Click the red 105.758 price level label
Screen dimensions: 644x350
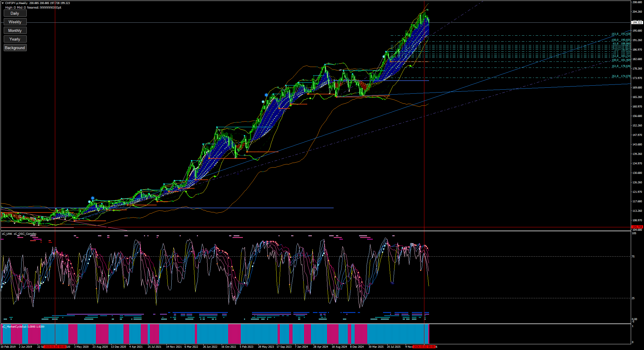coord(637,227)
